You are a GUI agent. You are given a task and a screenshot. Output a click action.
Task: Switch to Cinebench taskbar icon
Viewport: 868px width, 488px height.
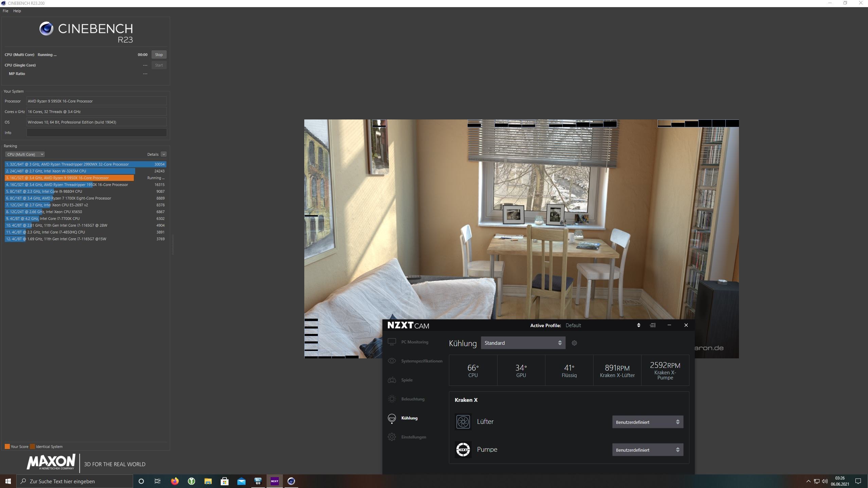click(291, 481)
